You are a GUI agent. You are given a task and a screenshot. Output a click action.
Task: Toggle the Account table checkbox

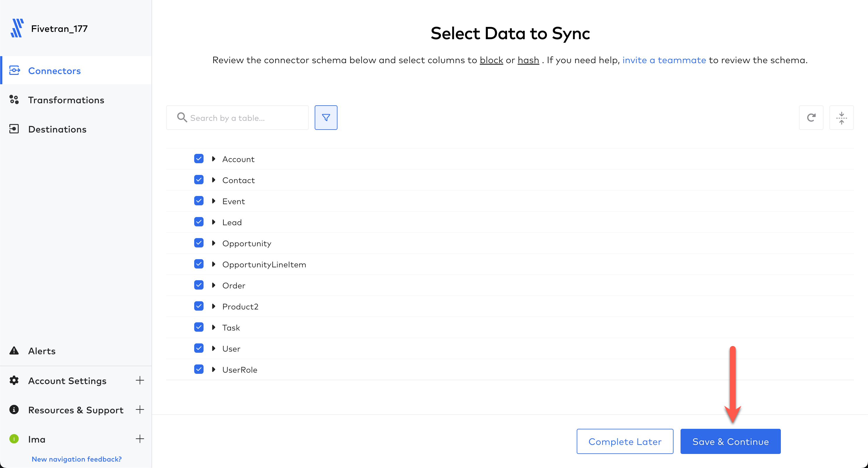pyautogui.click(x=199, y=159)
